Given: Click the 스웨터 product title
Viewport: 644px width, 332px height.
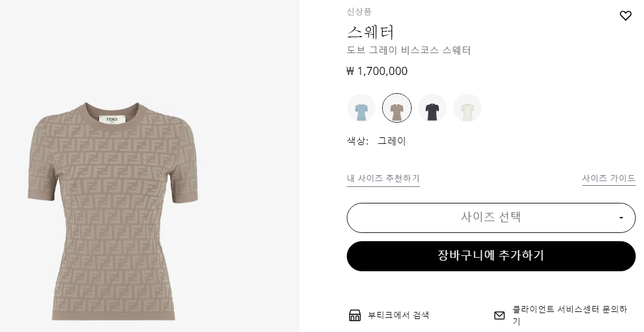Looking at the screenshot, I should (370, 32).
